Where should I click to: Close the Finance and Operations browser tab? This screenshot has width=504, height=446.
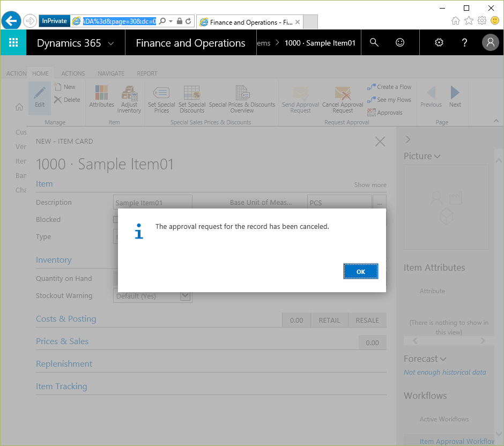[298, 22]
